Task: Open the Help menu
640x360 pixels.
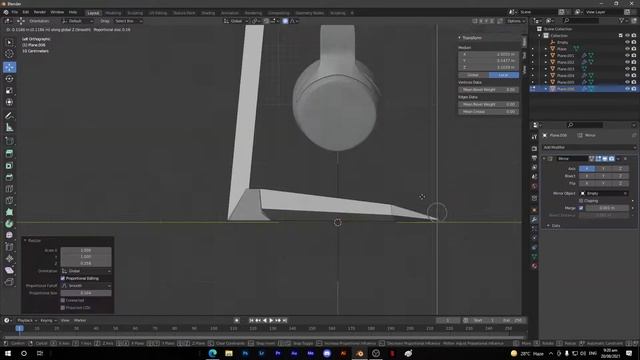Action: (73, 12)
